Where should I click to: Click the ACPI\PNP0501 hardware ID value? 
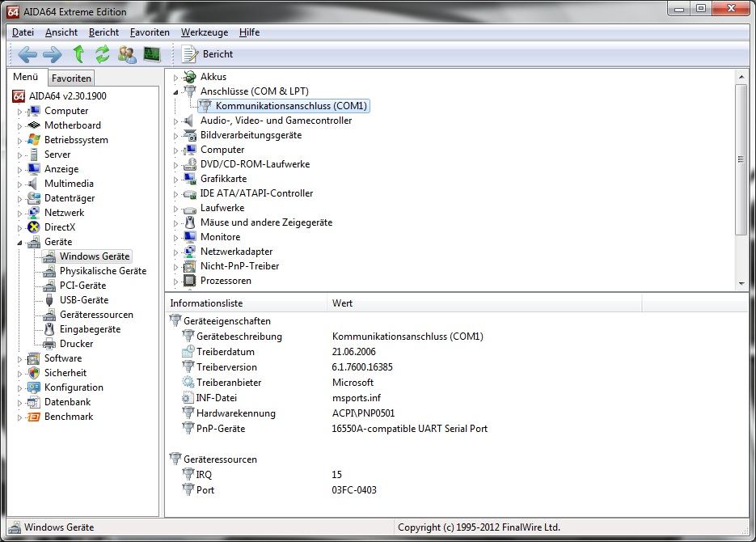click(363, 413)
